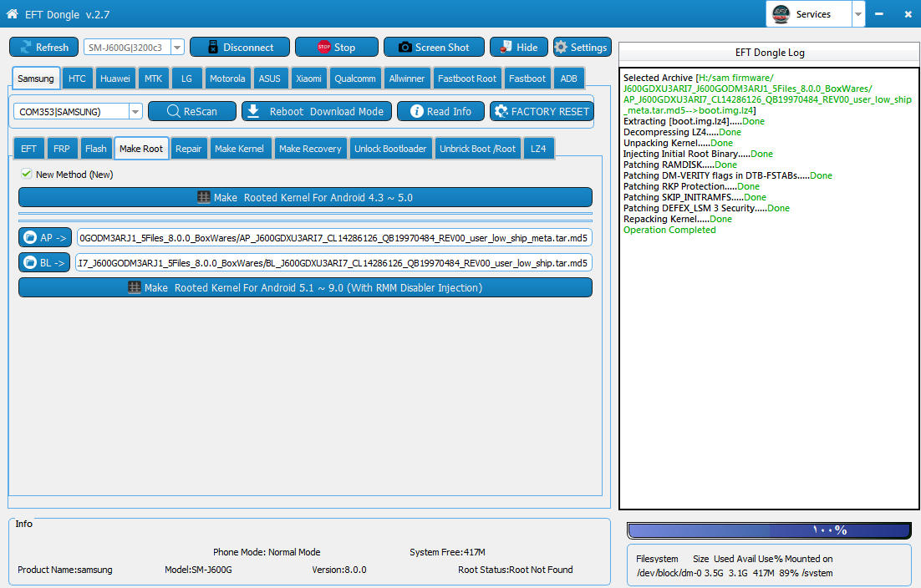Viewport: 921px width, 588px height.
Task: Open the MTK tab
Action: 153,79
